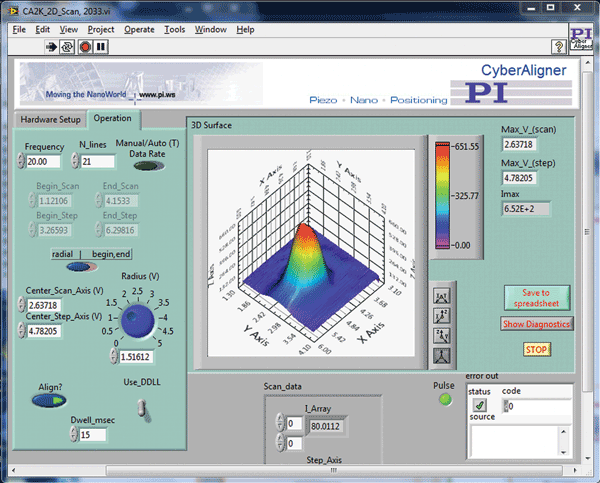This screenshot has width=600, height=483.
Task: Click the vertical scrollbar up arrow
Action: tap(588, 62)
